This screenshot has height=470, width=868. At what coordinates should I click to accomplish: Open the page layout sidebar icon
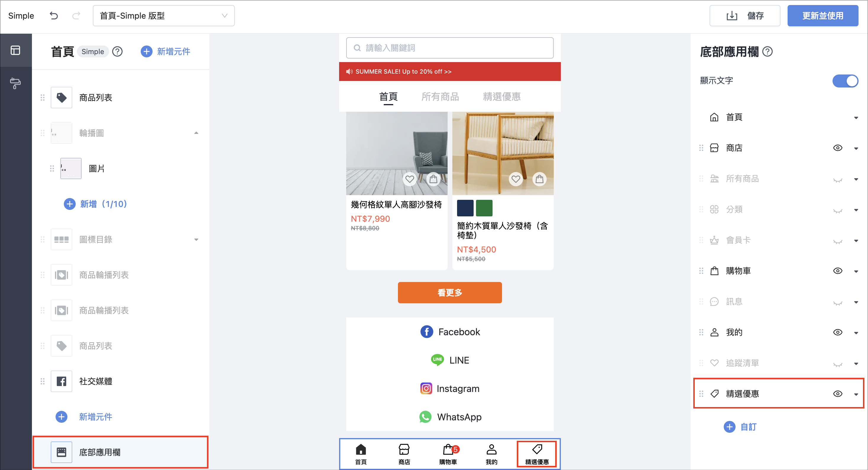tap(15, 50)
